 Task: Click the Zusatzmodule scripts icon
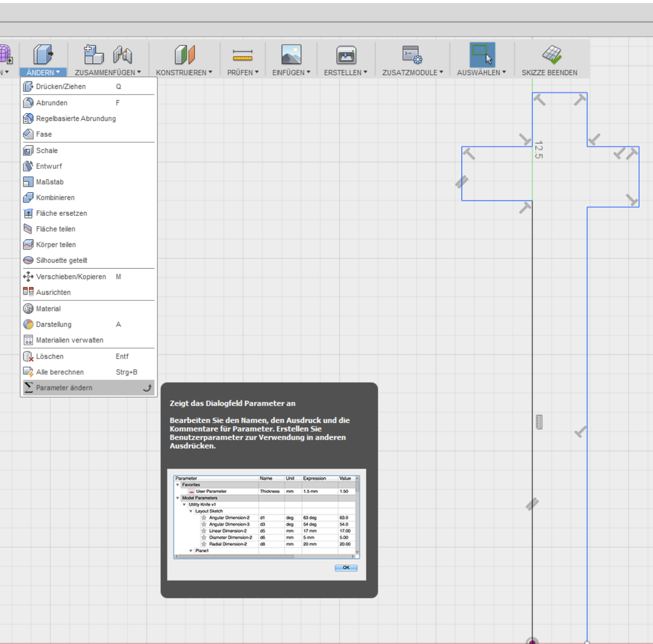(412, 55)
